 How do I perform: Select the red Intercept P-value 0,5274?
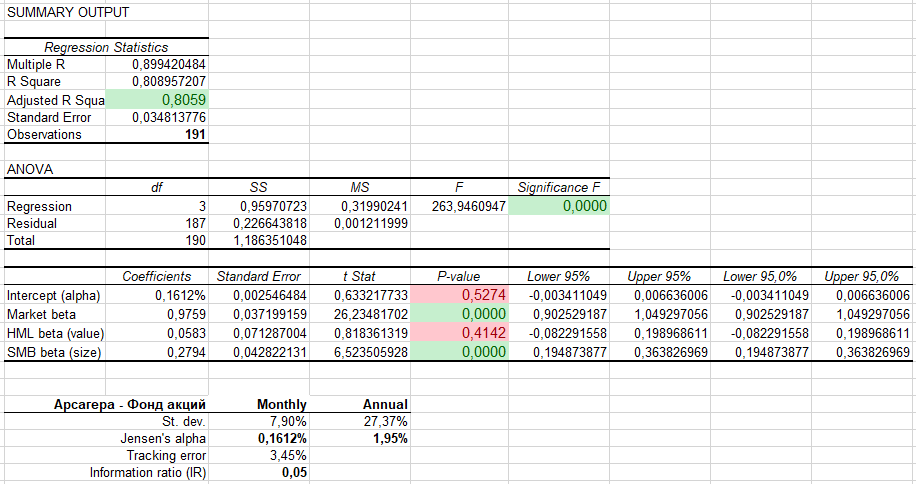tap(459, 295)
